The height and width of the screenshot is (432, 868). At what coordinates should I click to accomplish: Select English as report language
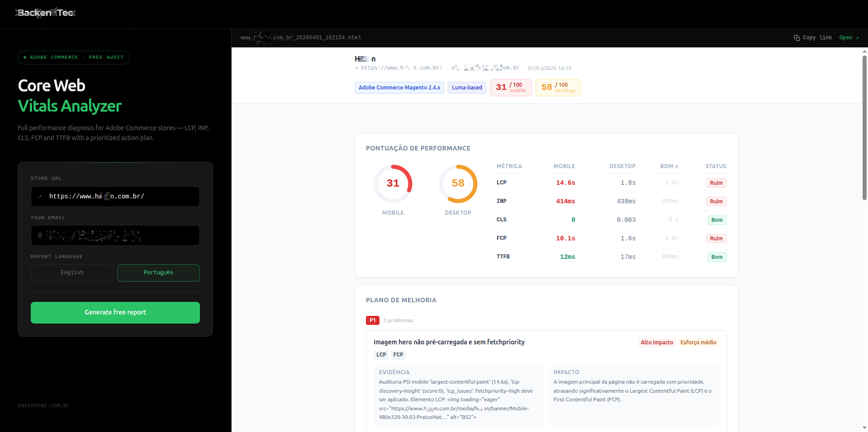pyautogui.click(x=71, y=272)
